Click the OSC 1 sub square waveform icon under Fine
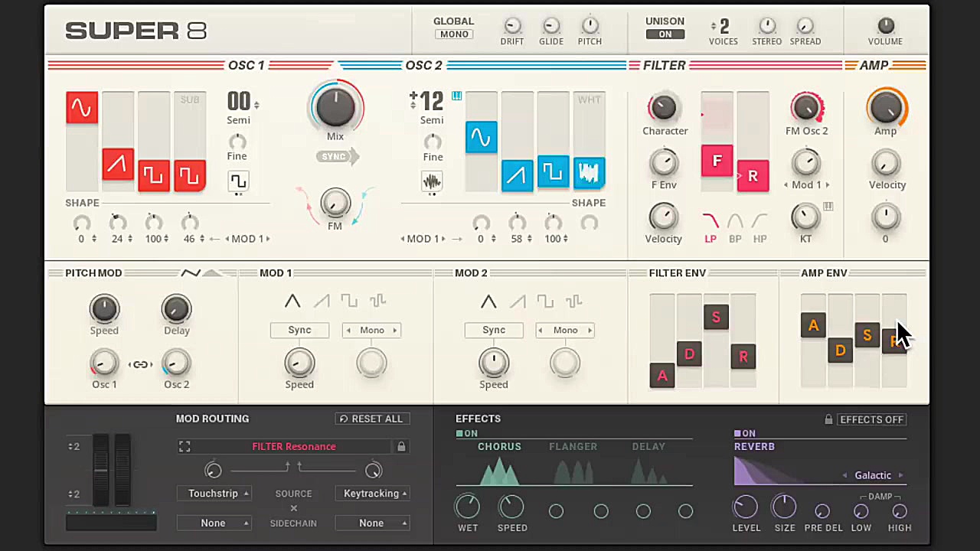Screen dimensions: 980x551 238,181
